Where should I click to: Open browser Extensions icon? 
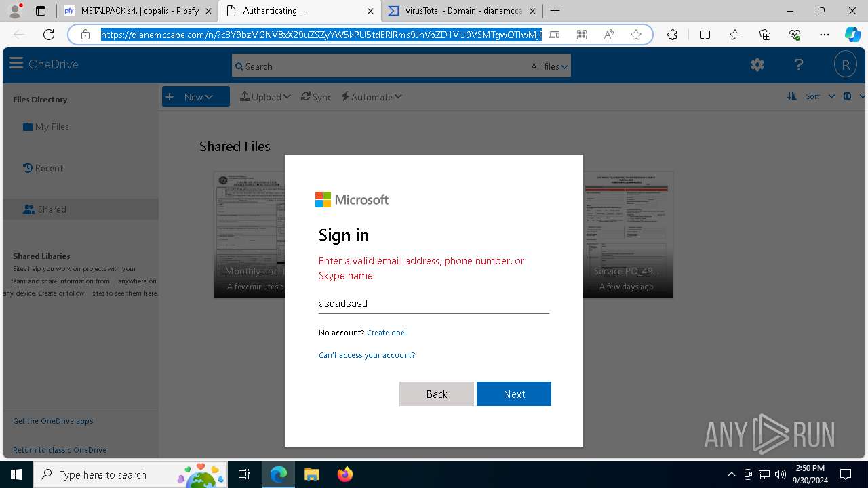672,35
